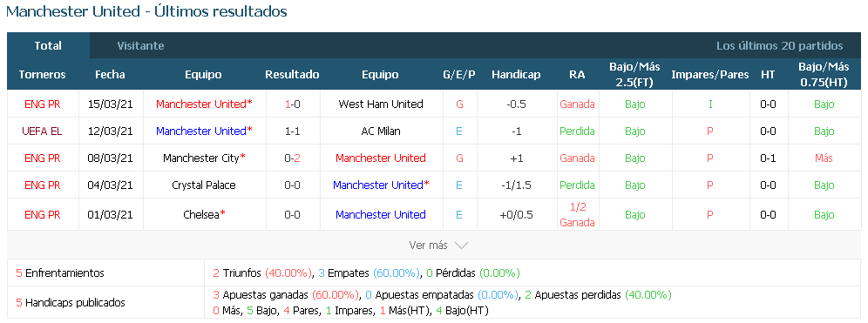
Task: Click the Impares/Pares column header
Action: coord(710,75)
